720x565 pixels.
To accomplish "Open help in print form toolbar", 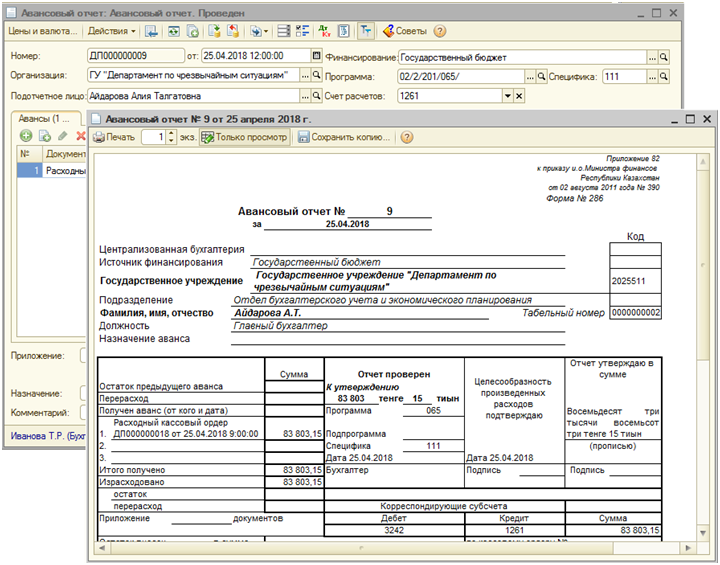I will [407, 137].
